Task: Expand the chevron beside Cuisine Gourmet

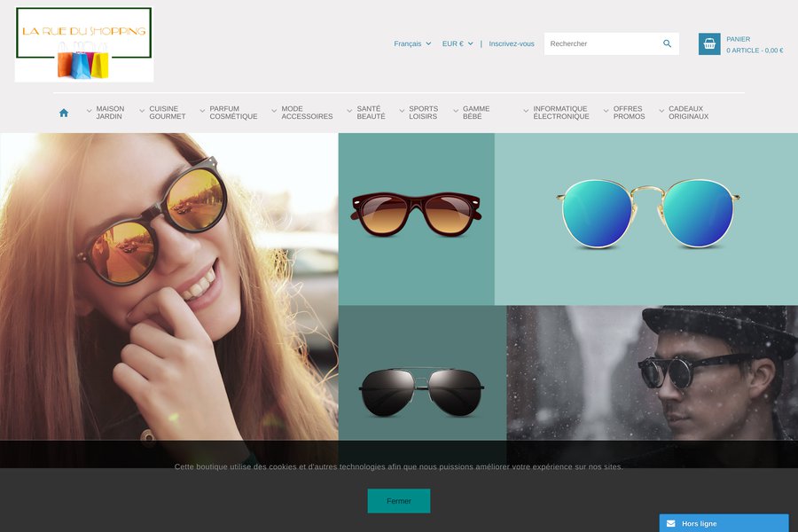Action: (x=142, y=111)
